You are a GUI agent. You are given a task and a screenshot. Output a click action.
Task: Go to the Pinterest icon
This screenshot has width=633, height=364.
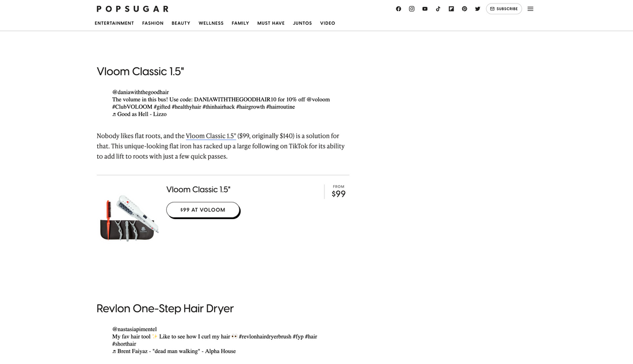[464, 9]
